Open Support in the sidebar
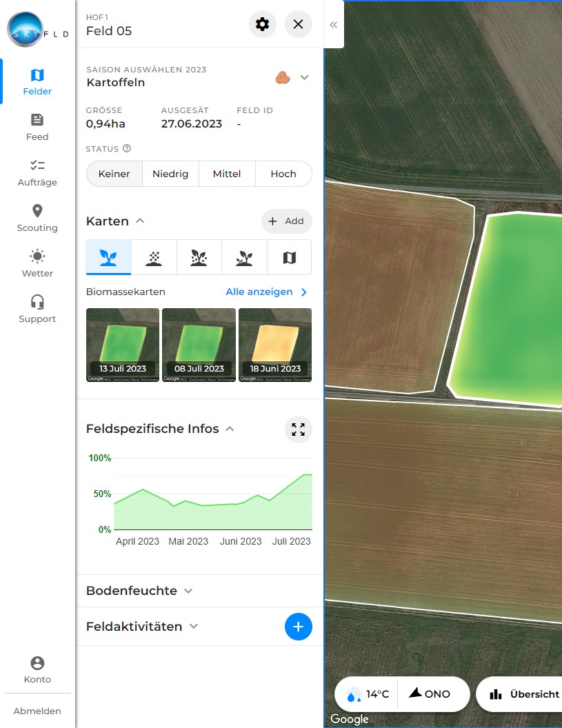The height and width of the screenshot is (728, 562). pyautogui.click(x=37, y=310)
